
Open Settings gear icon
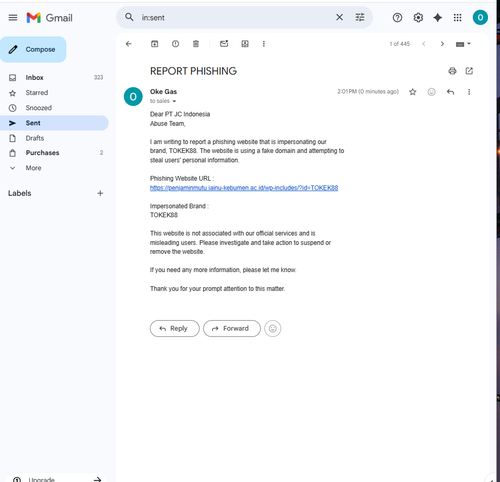point(418,17)
